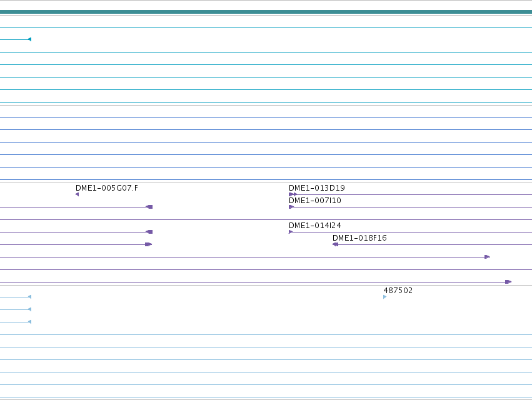The width and height of the screenshot is (532, 400).
Task: Click the thick teal bar at the top
Action: (266, 12)
